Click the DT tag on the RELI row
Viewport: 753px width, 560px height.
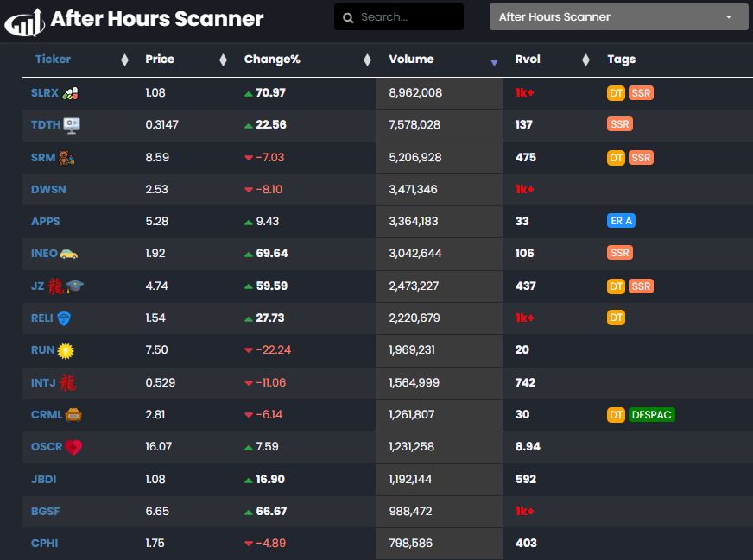click(x=617, y=318)
